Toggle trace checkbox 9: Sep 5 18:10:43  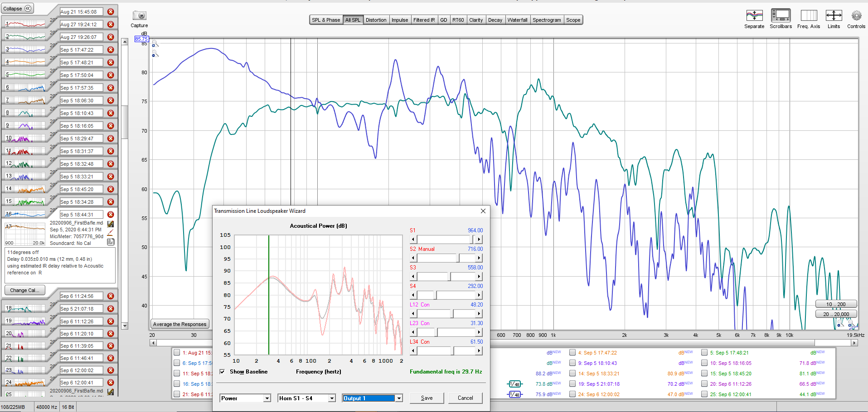point(572,363)
